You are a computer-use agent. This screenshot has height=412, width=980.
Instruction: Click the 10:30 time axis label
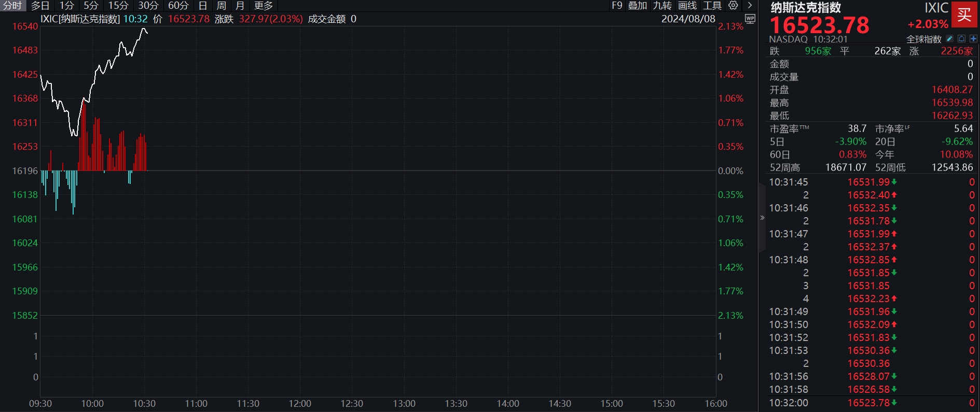[x=144, y=404]
